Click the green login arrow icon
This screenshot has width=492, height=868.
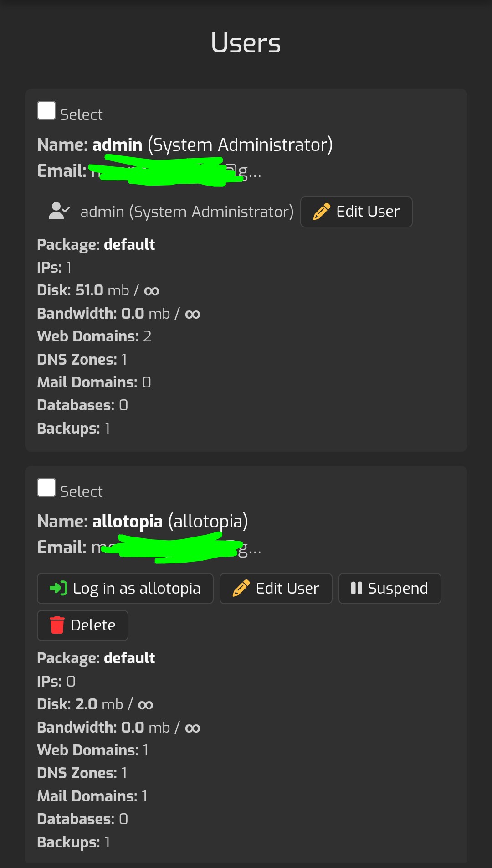click(58, 588)
